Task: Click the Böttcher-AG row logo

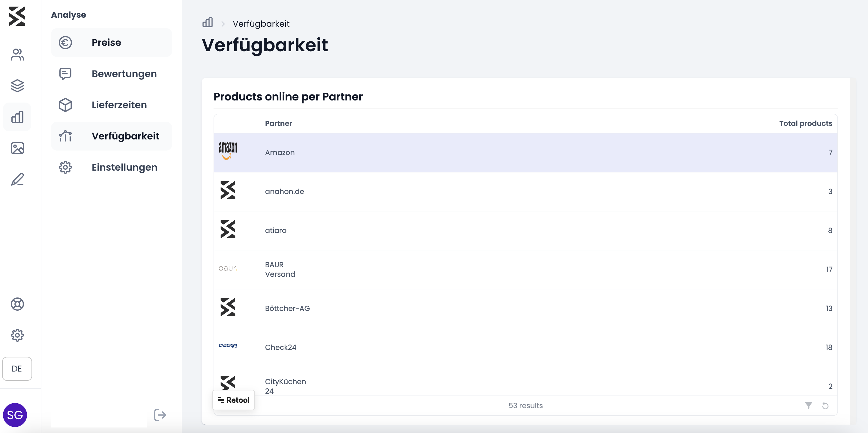Action: (x=228, y=307)
